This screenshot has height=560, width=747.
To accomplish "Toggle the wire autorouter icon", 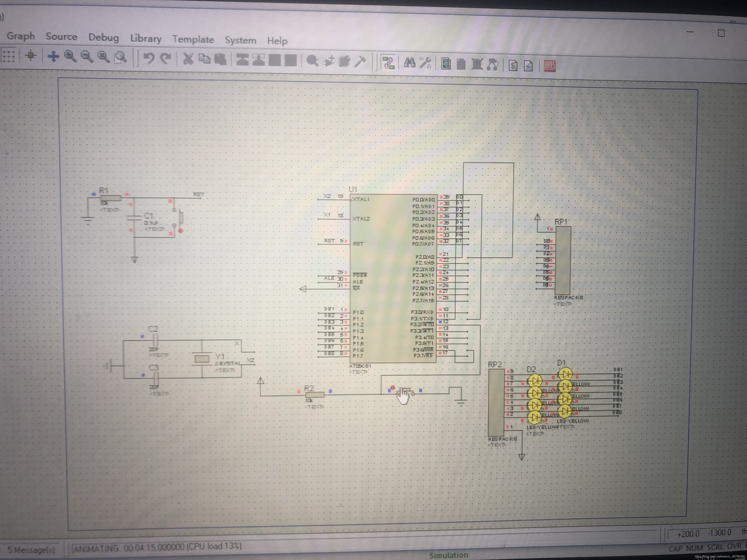I will click(388, 63).
